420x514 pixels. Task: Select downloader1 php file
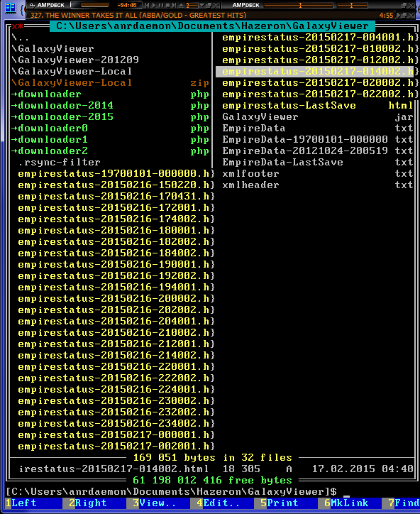[111, 140]
